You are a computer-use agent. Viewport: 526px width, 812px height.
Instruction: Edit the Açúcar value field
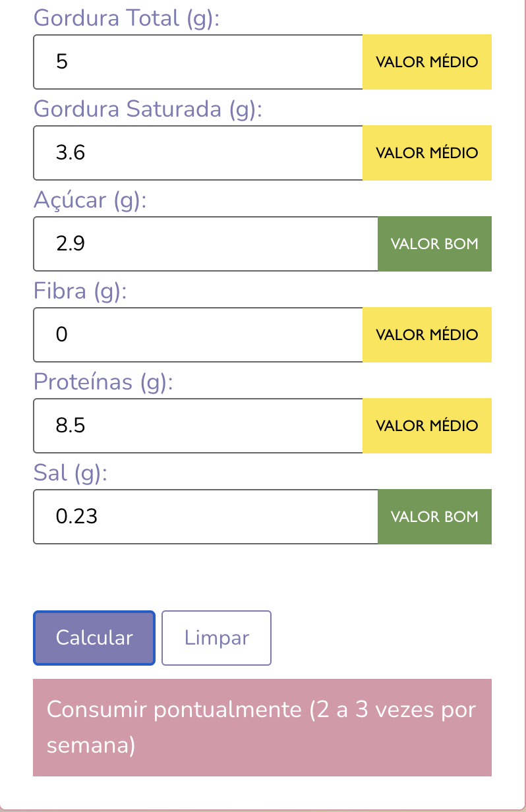pyautogui.click(x=206, y=244)
